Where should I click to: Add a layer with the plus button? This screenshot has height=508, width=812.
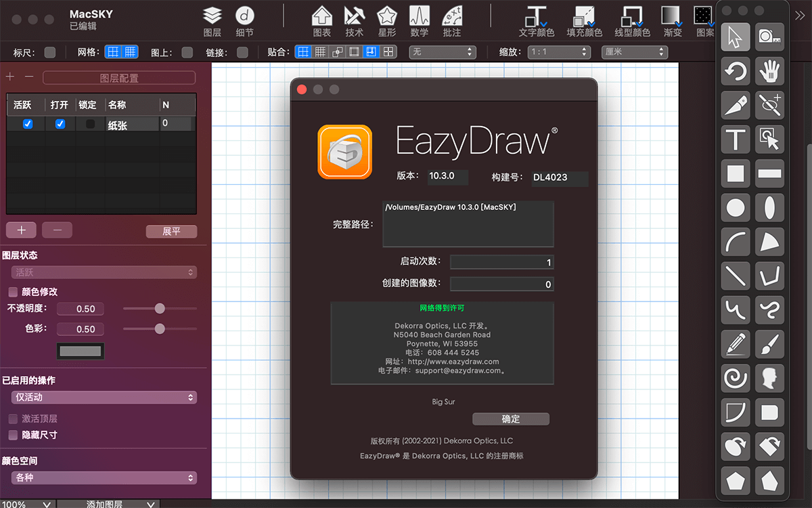click(x=22, y=230)
